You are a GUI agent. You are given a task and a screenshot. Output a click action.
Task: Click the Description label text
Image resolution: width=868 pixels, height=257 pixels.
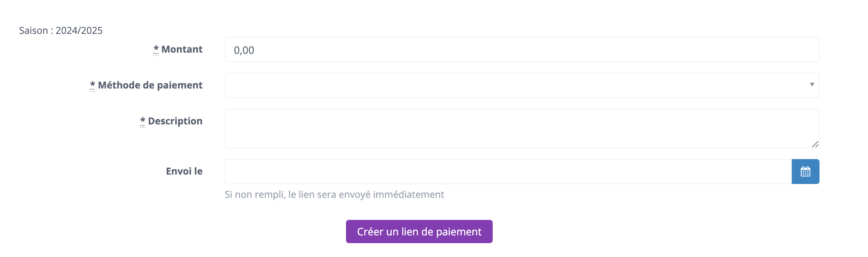click(175, 121)
